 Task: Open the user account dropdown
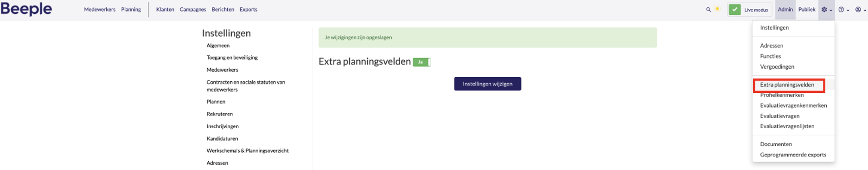click(861, 10)
